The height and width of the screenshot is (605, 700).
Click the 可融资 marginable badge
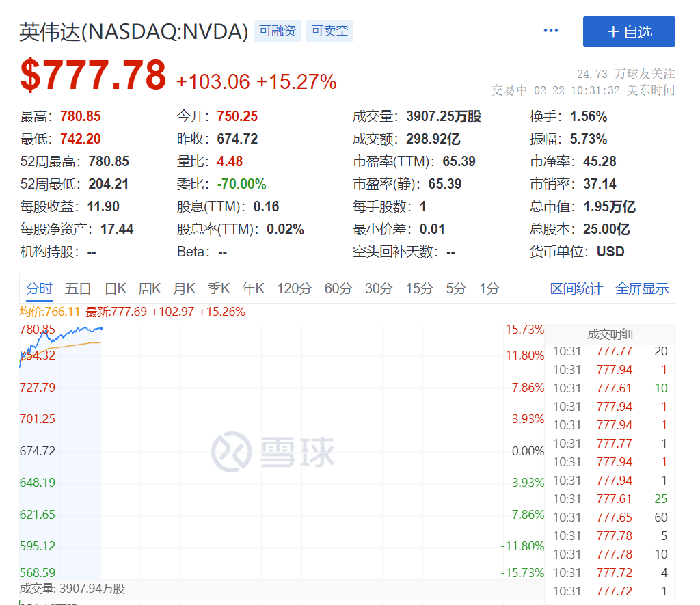tap(277, 30)
